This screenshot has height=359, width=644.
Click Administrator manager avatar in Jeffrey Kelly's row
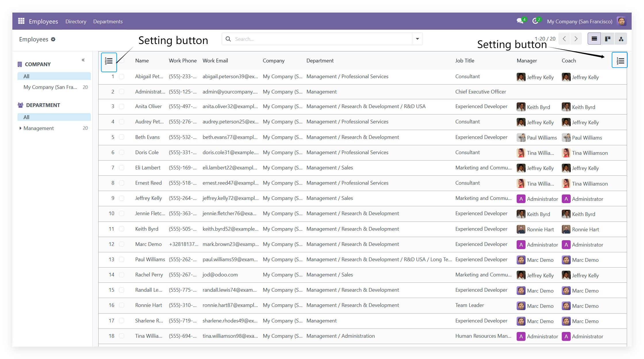click(521, 199)
